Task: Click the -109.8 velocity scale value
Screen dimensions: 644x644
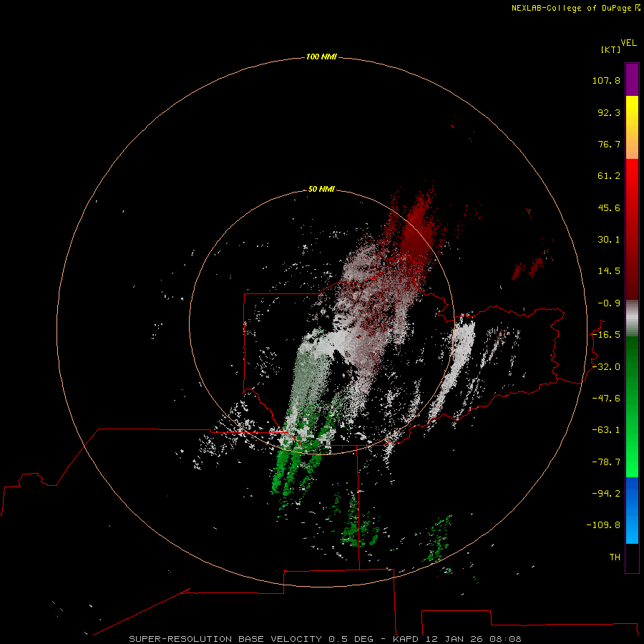Action: [x=603, y=525]
